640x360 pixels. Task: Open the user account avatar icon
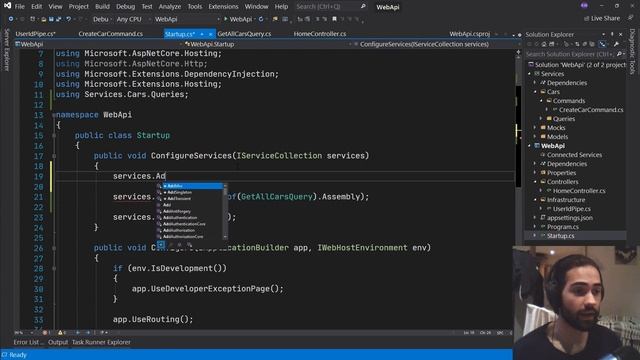tap(584, 5)
